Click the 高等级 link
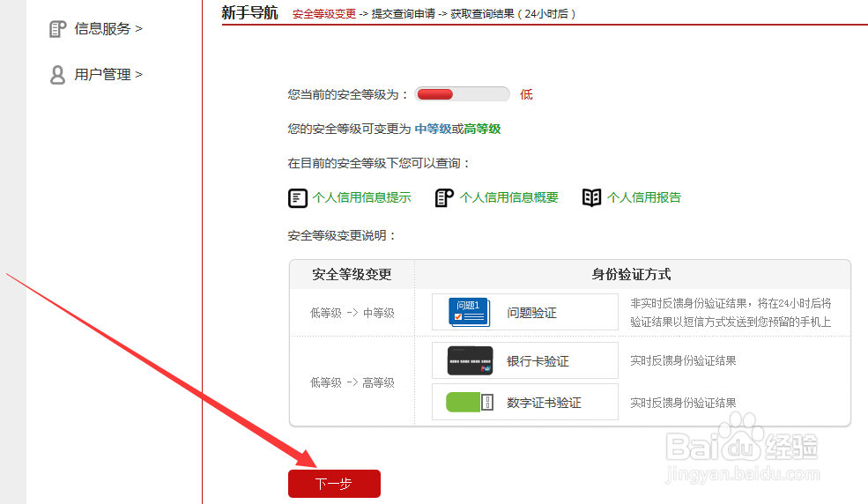868x504 pixels. click(482, 129)
